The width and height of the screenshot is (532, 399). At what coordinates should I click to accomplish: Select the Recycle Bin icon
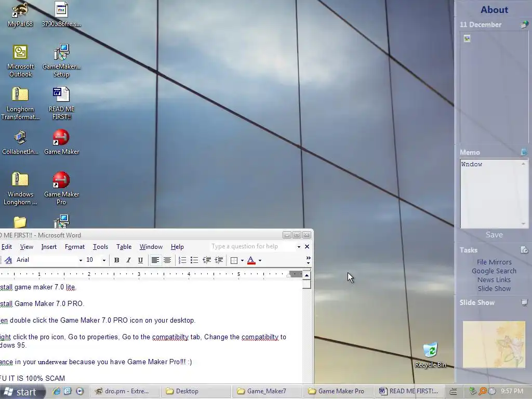point(430,355)
